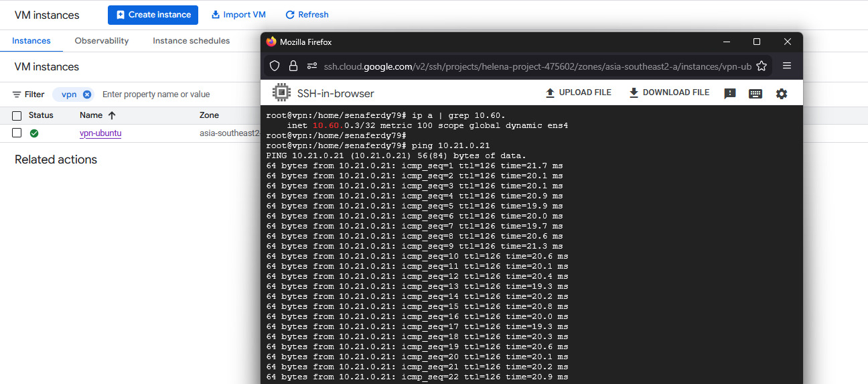Screen dimensions: 868x384
Task: Click Import VM
Action: coord(238,15)
